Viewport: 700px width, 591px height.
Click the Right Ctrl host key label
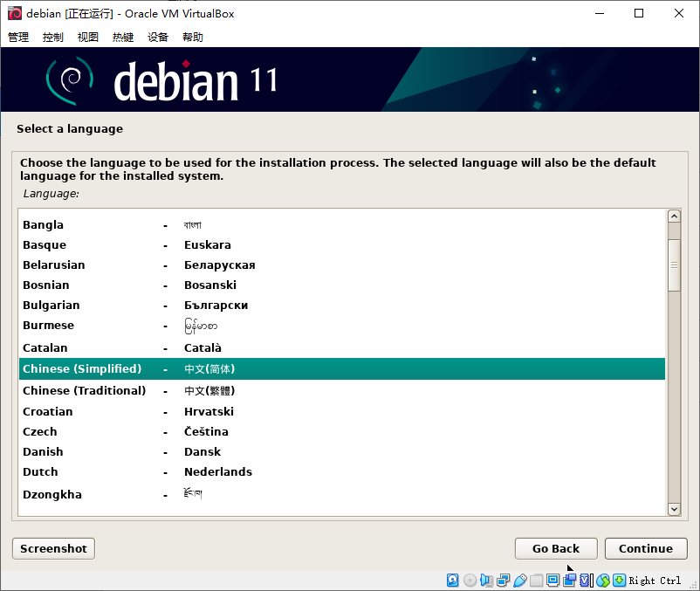(655, 581)
